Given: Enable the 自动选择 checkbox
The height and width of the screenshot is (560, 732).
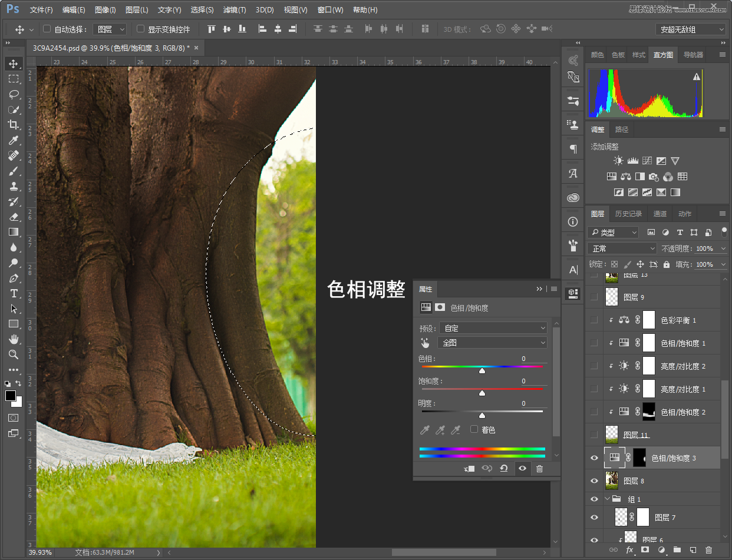Looking at the screenshot, I should pos(47,29).
